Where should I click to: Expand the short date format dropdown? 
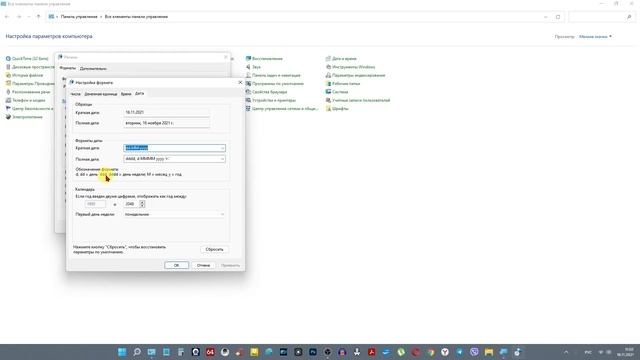point(222,148)
